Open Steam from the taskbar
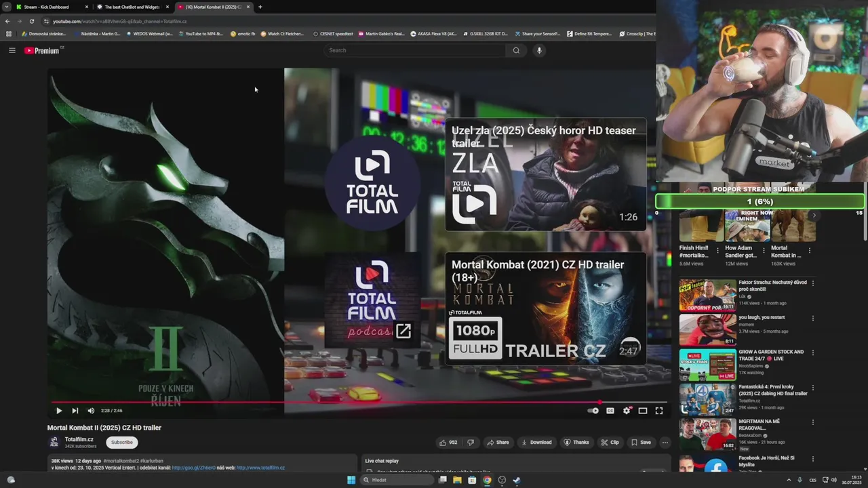Screen dimensions: 868x488 [x=517, y=480]
